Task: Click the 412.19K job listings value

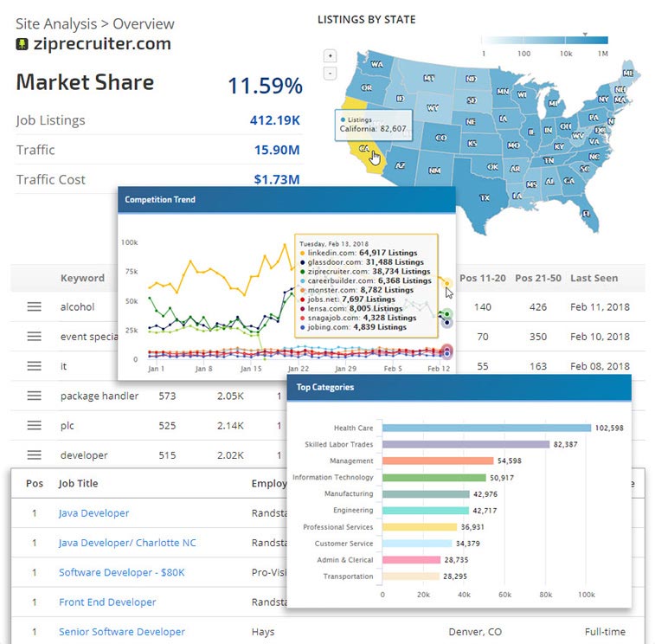Action: pos(275,120)
